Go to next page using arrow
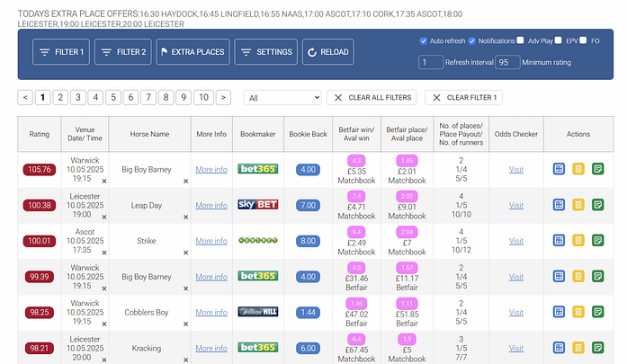The width and height of the screenshot is (627, 364). click(x=223, y=97)
